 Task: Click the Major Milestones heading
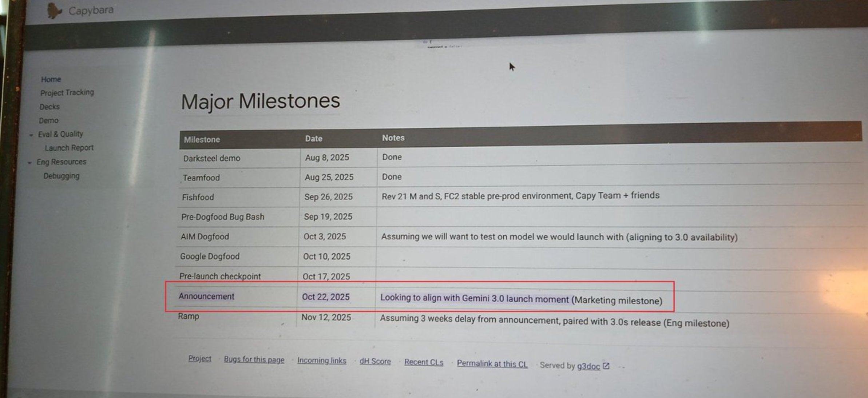(x=260, y=101)
